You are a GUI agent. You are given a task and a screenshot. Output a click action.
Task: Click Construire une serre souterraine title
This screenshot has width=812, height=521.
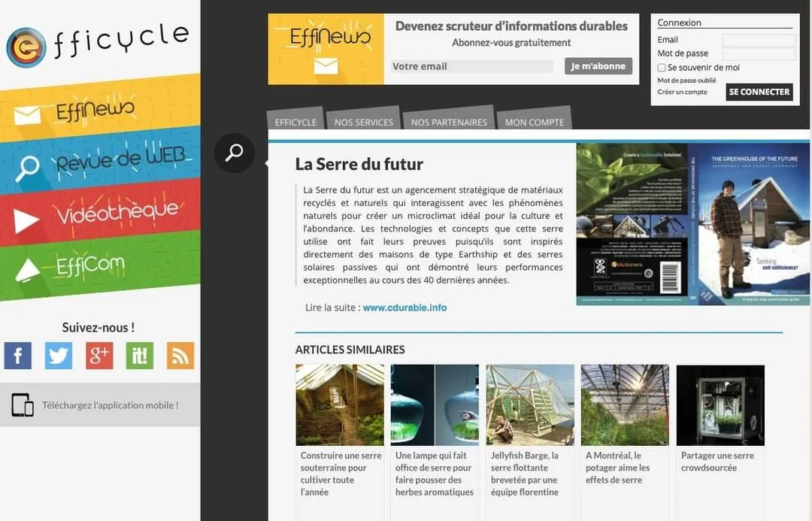[x=341, y=474]
